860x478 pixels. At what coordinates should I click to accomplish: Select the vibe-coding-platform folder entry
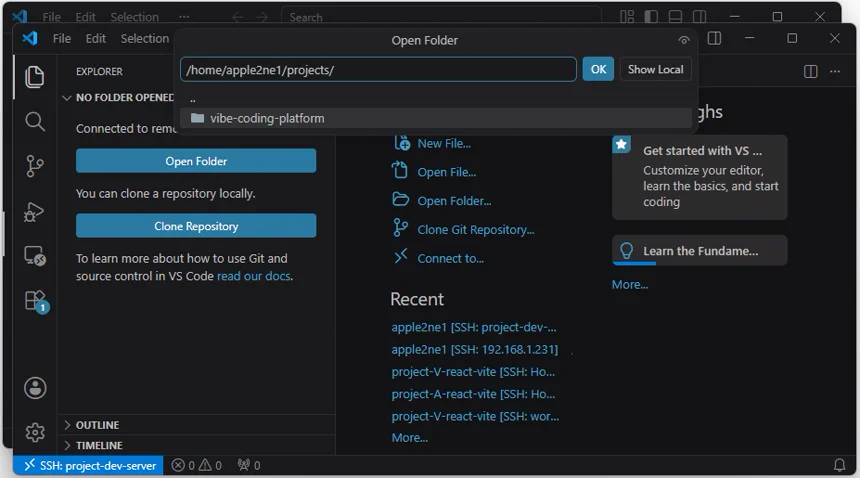(x=435, y=118)
